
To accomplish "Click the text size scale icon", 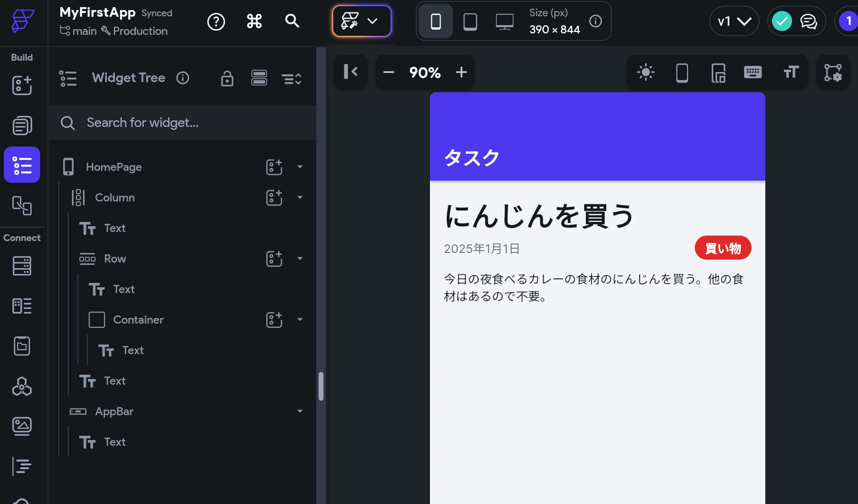I will tap(791, 73).
